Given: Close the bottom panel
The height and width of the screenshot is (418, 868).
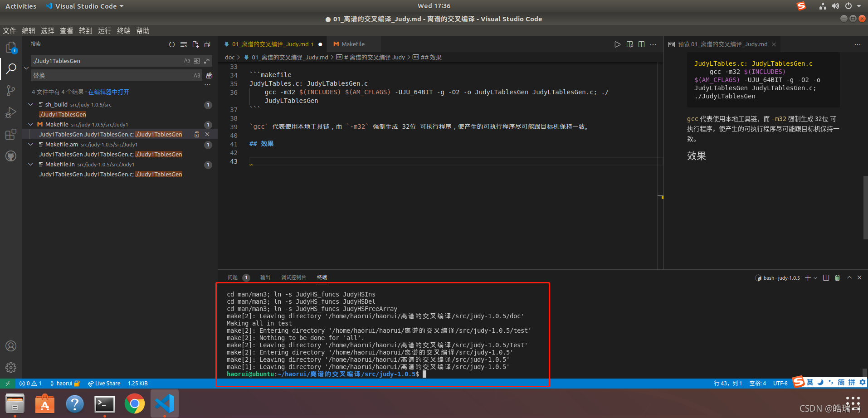Looking at the screenshot, I should [x=859, y=278].
